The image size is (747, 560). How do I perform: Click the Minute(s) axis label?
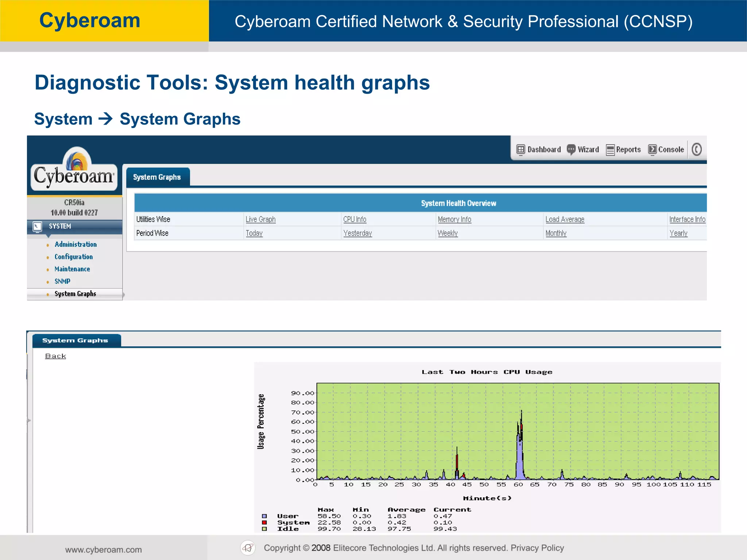[x=487, y=498]
